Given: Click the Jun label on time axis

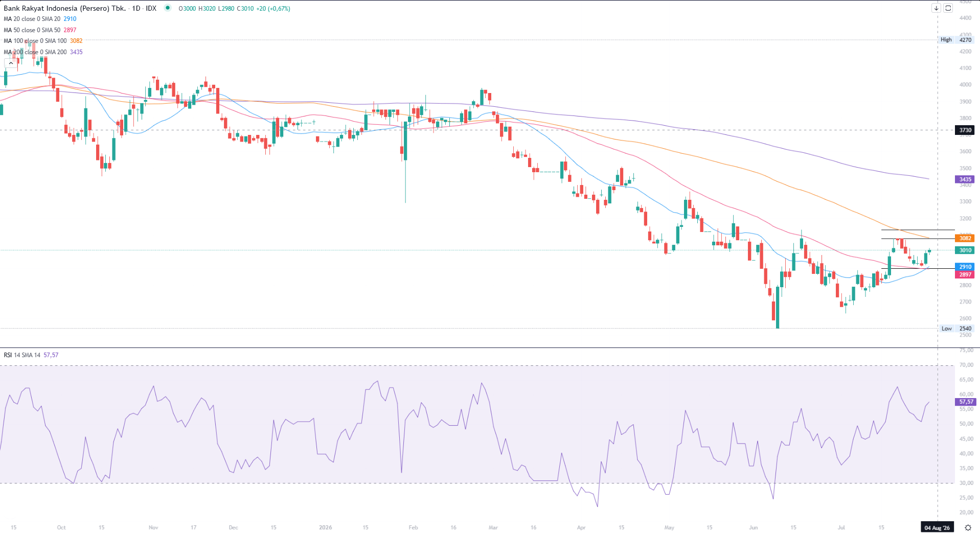Looking at the screenshot, I should [x=753, y=527].
